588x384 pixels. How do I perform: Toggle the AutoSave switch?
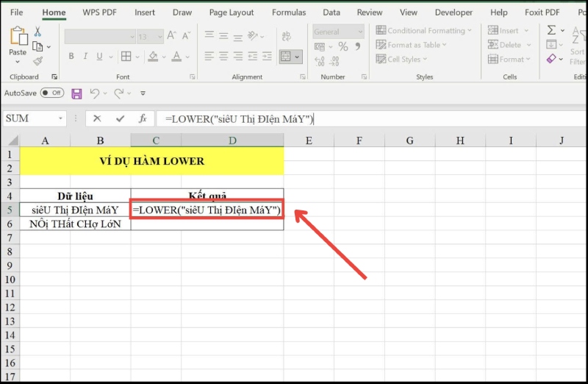click(x=51, y=93)
